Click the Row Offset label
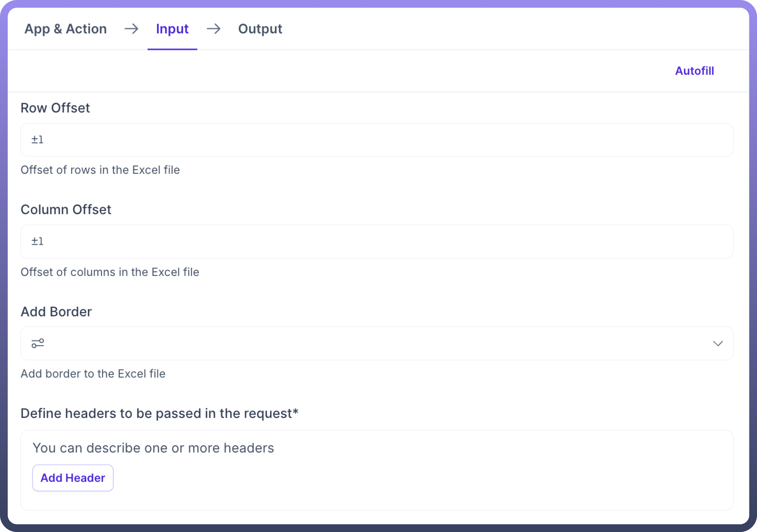This screenshot has width=757, height=532. (55, 108)
